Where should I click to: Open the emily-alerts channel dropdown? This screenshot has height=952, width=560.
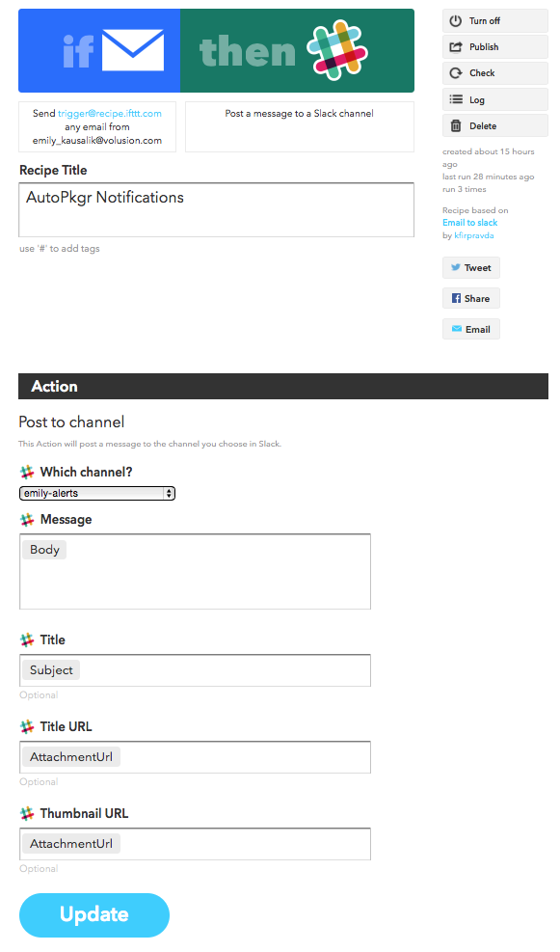coord(97,493)
